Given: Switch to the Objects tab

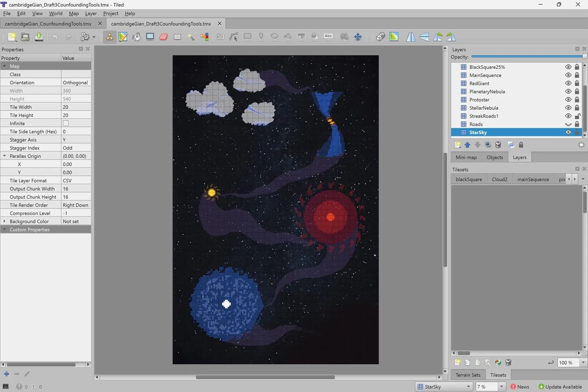Looking at the screenshot, I should click(x=494, y=157).
